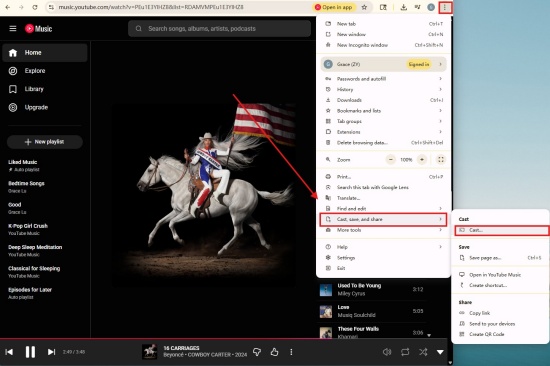Image resolution: width=550 pixels, height=366 pixels.
Task: Click the Open in app button
Action: (334, 7)
